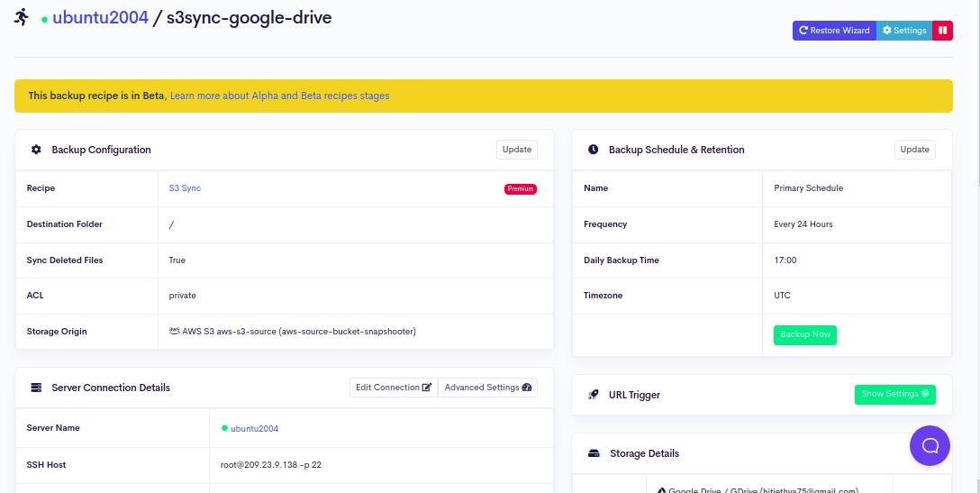The image size is (980, 493).
Task: Click the Premium badge
Action: pos(520,189)
